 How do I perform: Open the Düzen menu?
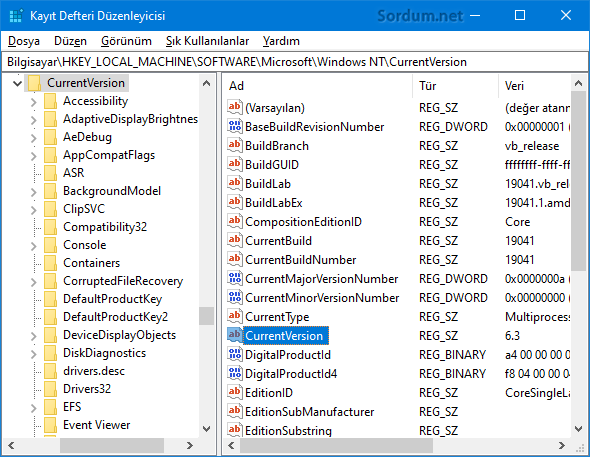coord(70,41)
